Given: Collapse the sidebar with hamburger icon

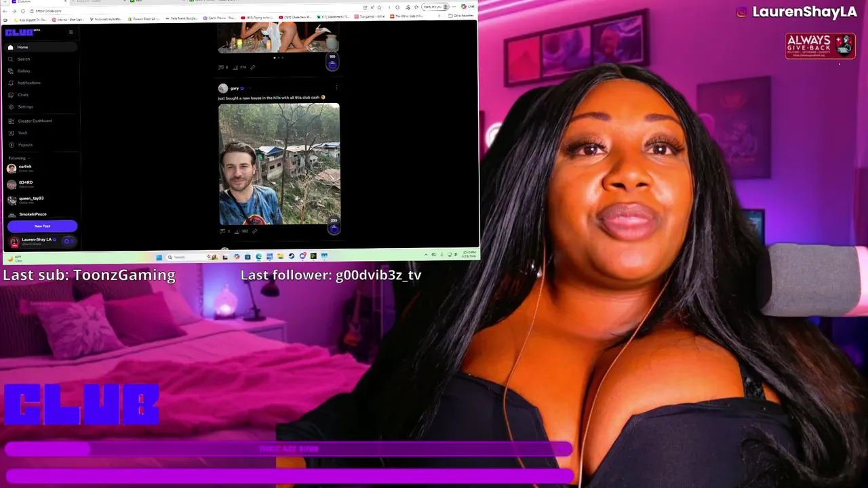Looking at the screenshot, I should click(71, 32).
